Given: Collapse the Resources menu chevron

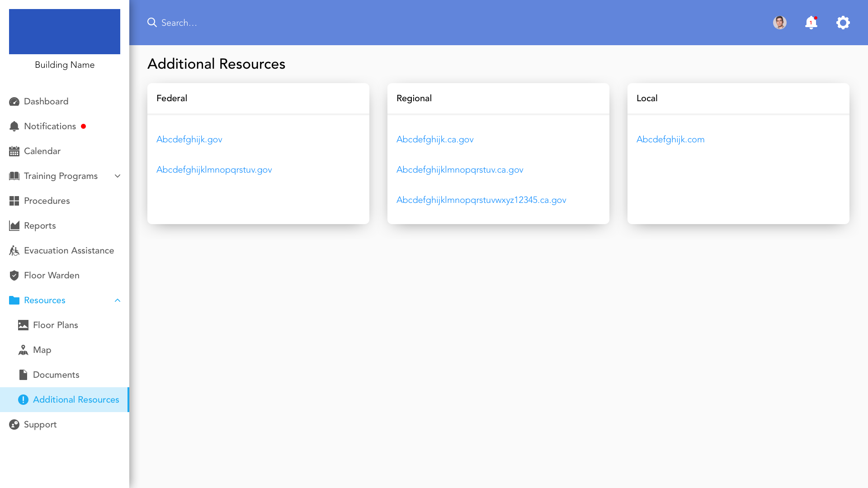Looking at the screenshot, I should point(118,300).
